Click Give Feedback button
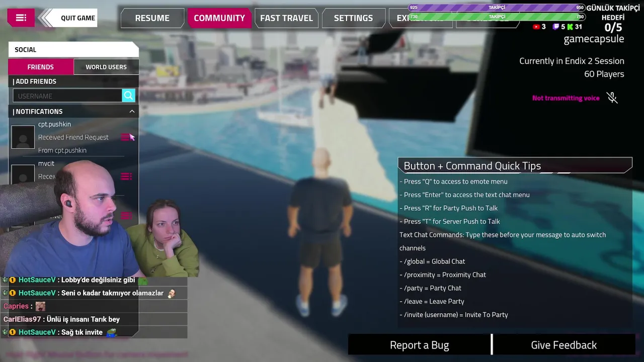The image size is (644, 362). tap(564, 345)
